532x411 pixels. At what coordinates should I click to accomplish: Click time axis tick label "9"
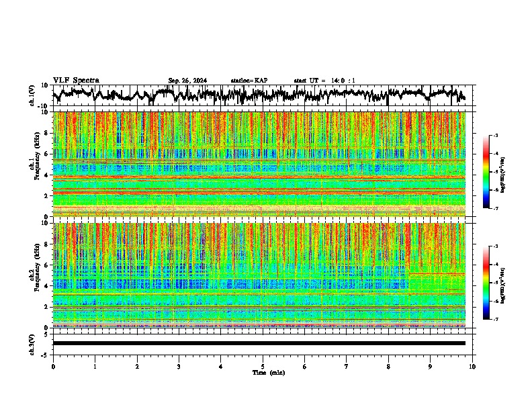coord(430,367)
